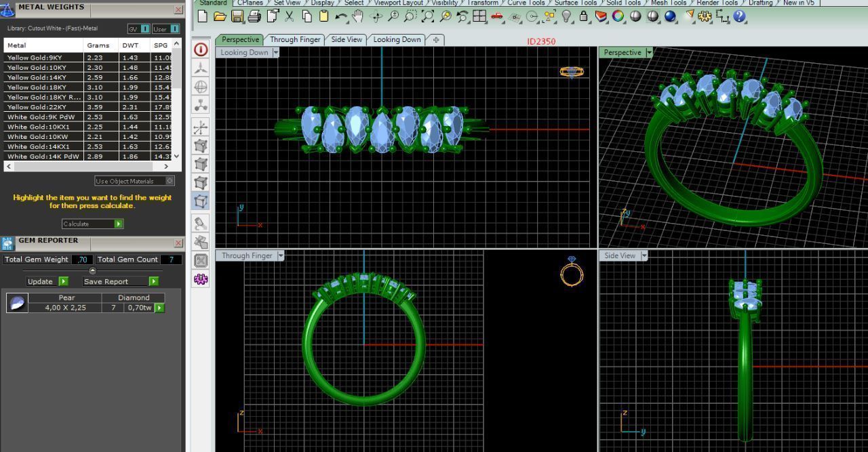This screenshot has height=452, width=868.
Task: Select the Zoom Window tool
Action: pyautogui.click(x=410, y=16)
